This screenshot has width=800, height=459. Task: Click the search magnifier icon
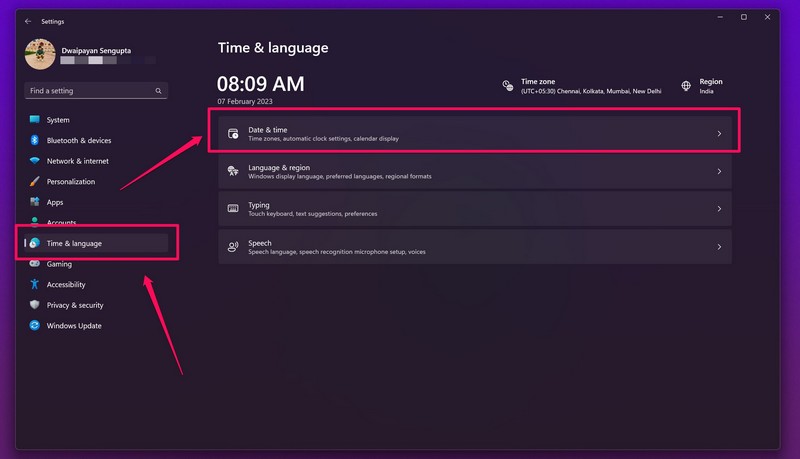[x=158, y=91]
